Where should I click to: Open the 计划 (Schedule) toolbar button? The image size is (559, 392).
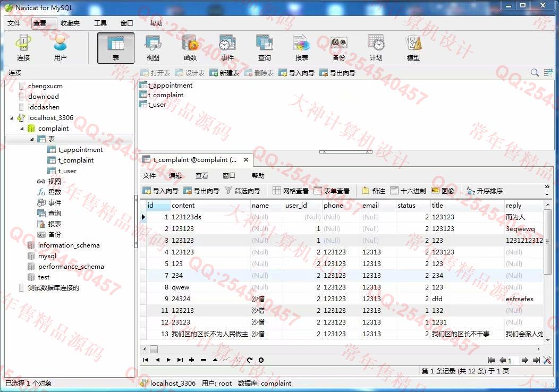(376, 48)
